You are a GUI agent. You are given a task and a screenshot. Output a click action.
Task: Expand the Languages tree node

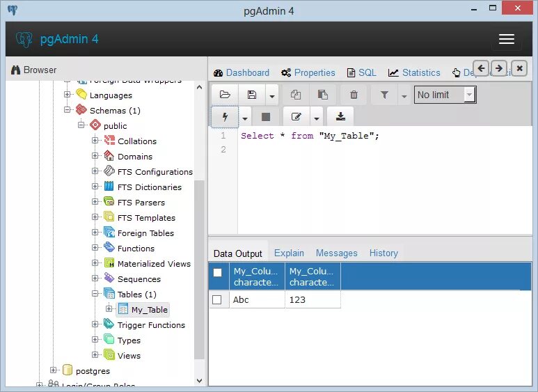tap(68, 94)
